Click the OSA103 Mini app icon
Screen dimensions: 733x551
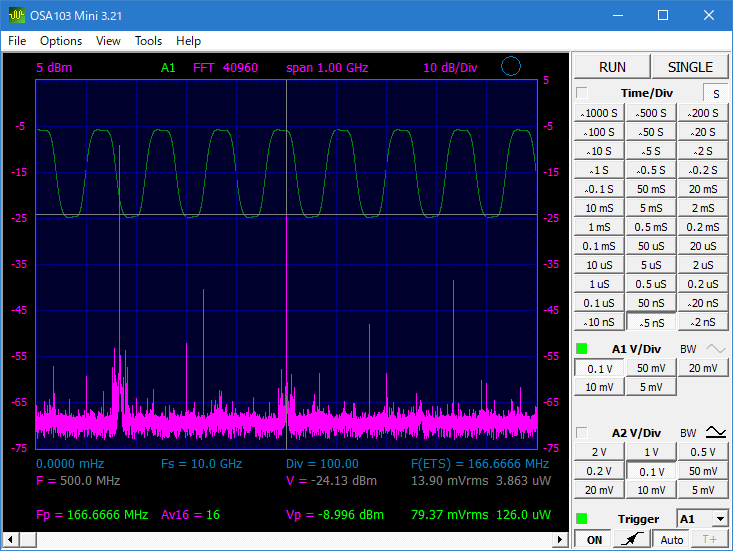[16, 15]
